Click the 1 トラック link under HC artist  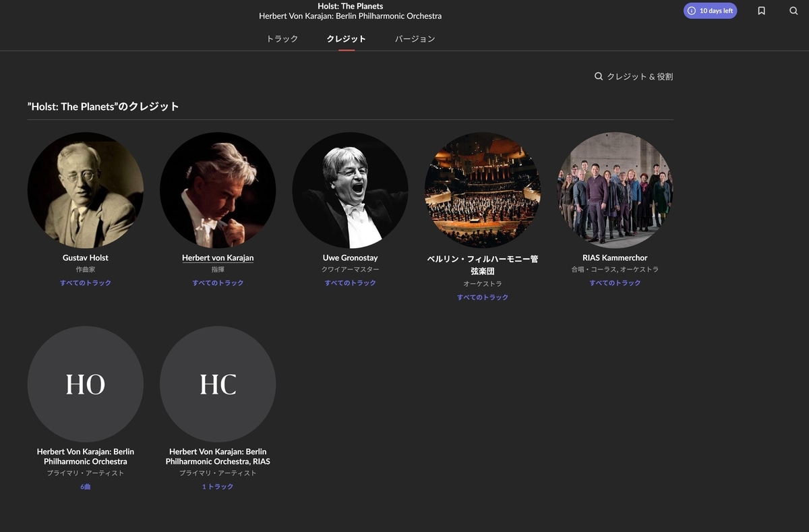218,486
